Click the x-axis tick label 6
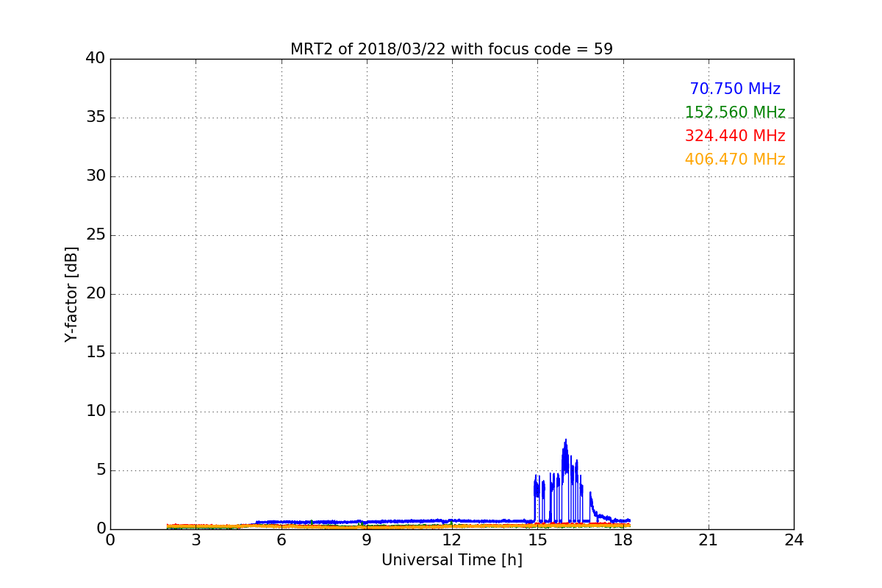Image resolution: width=882 pixels, height=588 pixels. click(281, 540)
